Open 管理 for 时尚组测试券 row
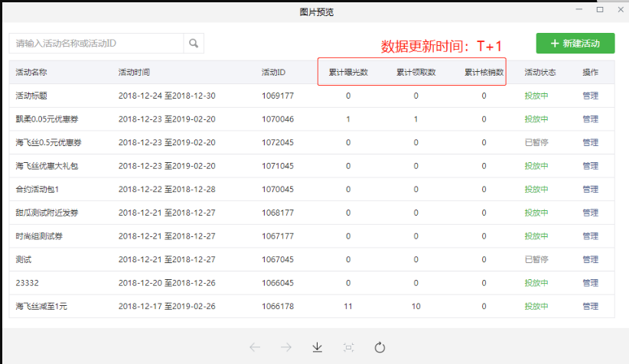This screenshot has width=629, height=364. (591, 236)
